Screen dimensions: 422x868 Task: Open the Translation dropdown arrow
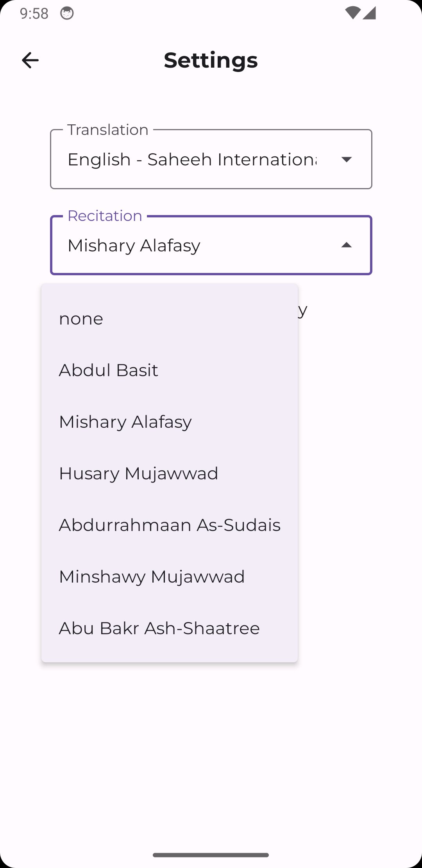click(x=347, y=159)
